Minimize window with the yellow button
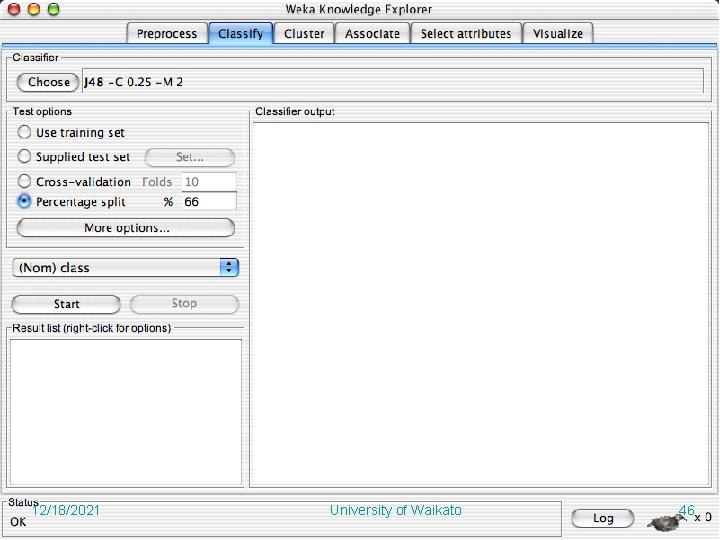The width and height of the screenshot is (720, 540). pos(34,9)
